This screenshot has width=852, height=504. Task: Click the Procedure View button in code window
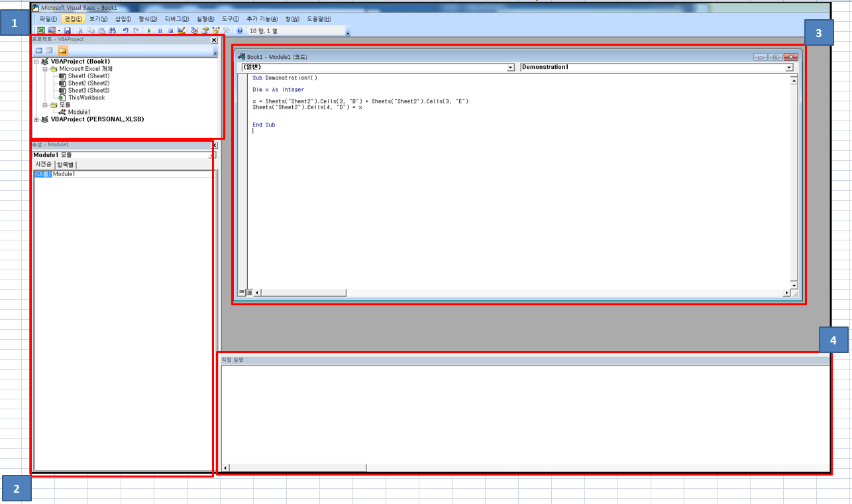241,292
